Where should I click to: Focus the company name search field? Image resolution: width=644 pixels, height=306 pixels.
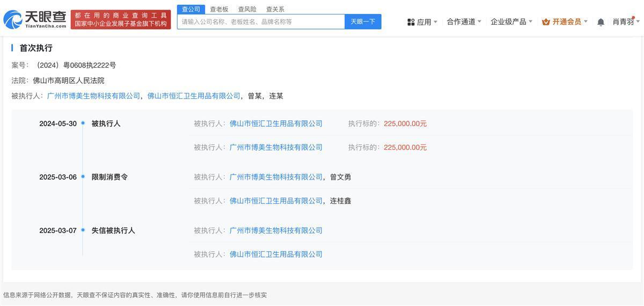pos(261,22)
